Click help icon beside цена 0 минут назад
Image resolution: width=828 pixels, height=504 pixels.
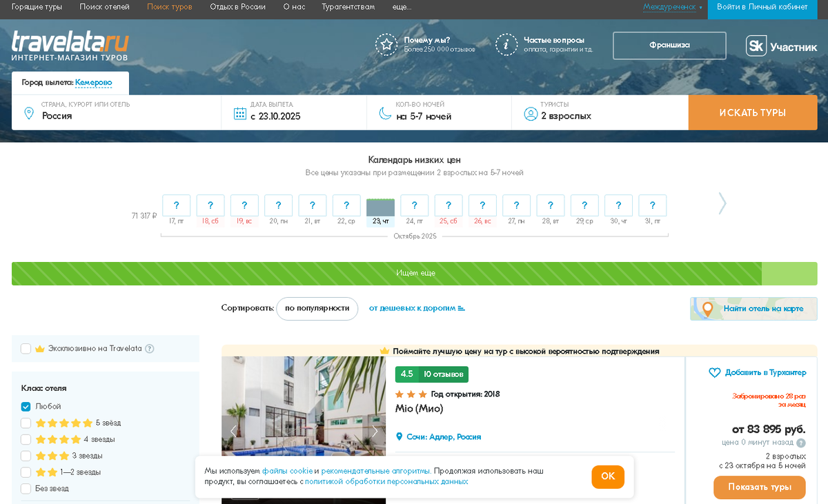[801, 443]
